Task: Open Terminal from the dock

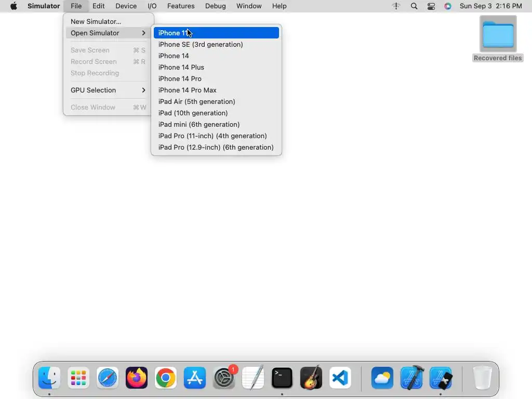Action: pyautogui.click(x=282, y=378)
